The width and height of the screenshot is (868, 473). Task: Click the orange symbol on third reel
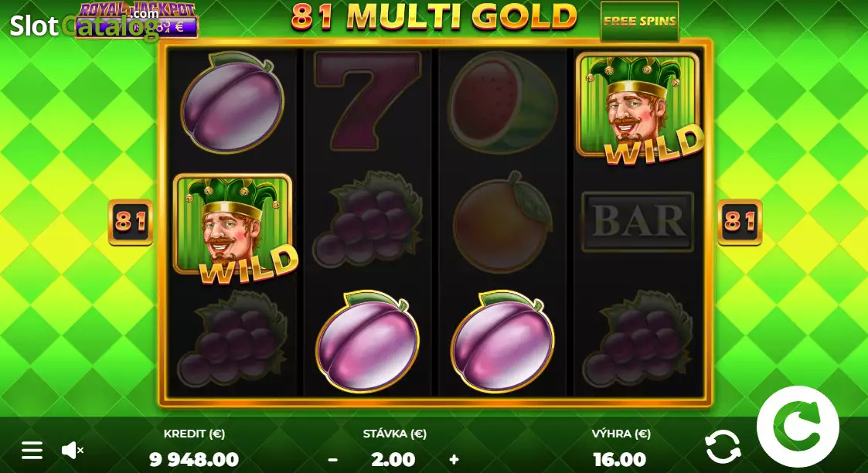(x=502, y=223)
